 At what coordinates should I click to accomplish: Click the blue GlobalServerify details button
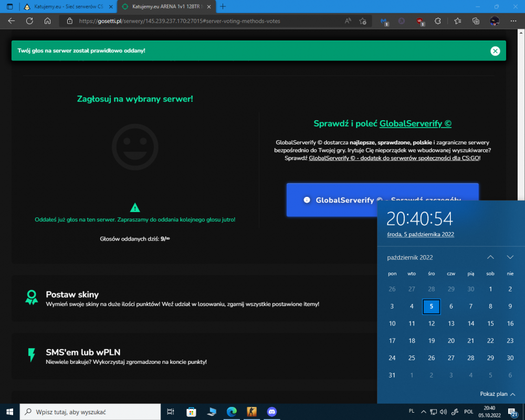(382, 200)
